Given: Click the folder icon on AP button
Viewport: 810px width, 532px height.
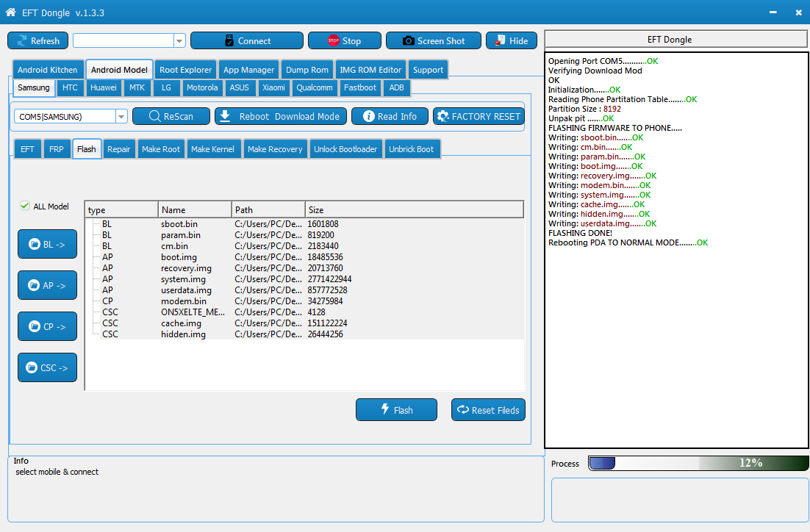Looking at the screenshot, I should click(x=34, y=285).
